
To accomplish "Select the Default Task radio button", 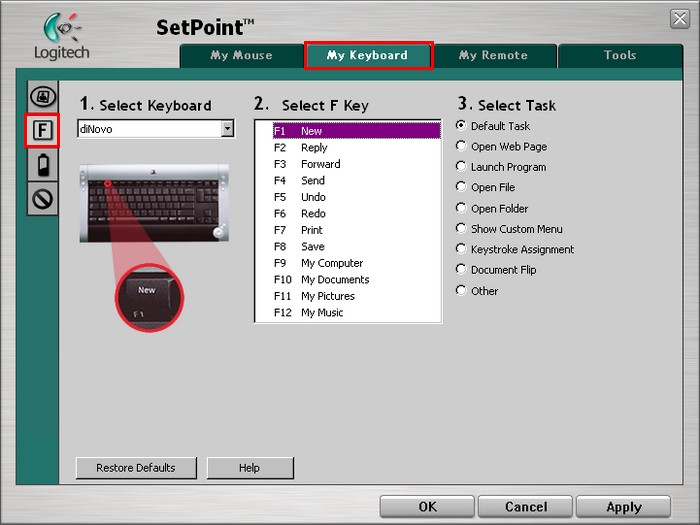I will tap(461, 125).
